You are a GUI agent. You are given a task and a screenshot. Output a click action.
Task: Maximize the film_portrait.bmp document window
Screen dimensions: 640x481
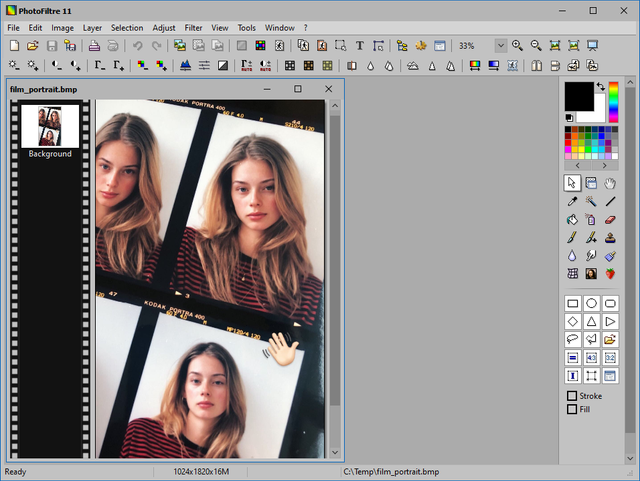pos(298,89)
